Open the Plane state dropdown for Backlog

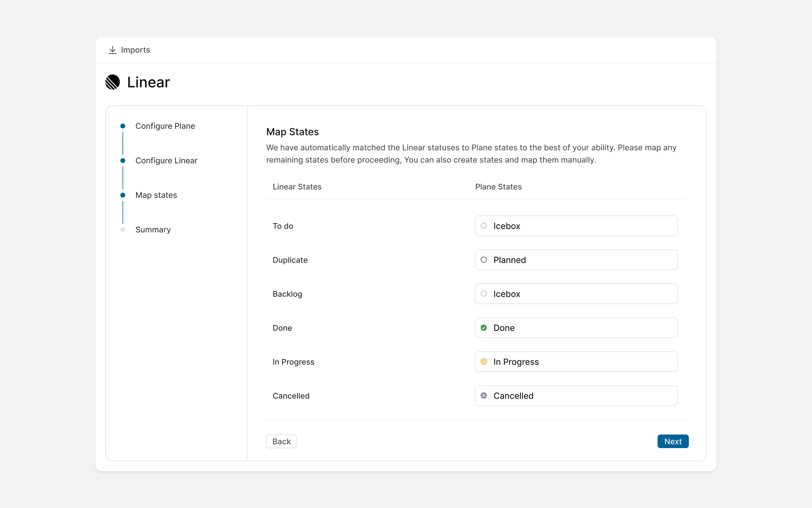(x=576, y=294)
